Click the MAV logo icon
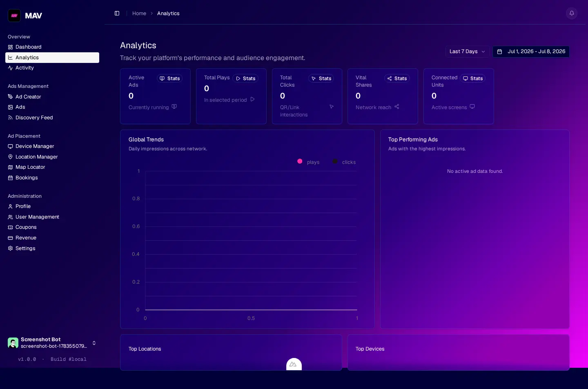 pos(14,16)
